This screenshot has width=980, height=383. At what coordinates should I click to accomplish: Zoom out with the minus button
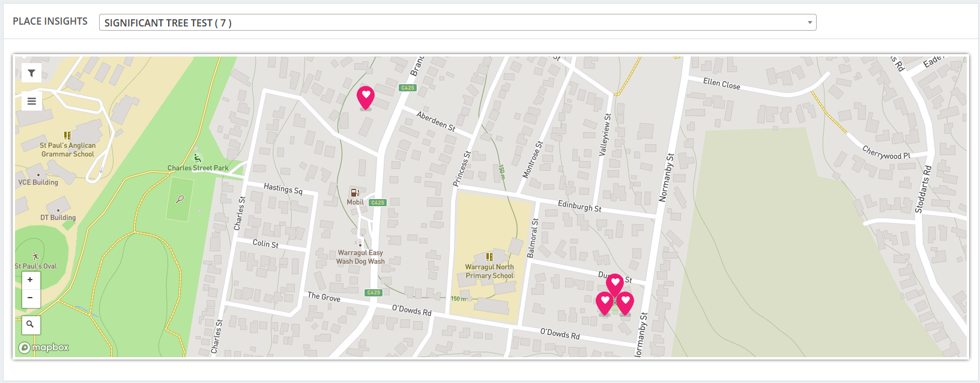tap(30, 298)
